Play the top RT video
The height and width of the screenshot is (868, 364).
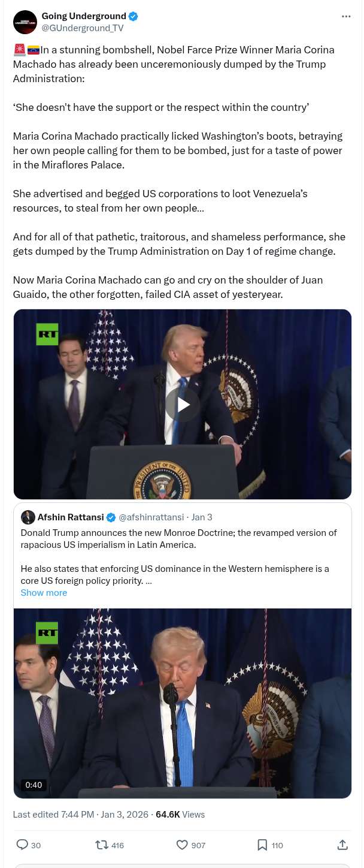182,405
